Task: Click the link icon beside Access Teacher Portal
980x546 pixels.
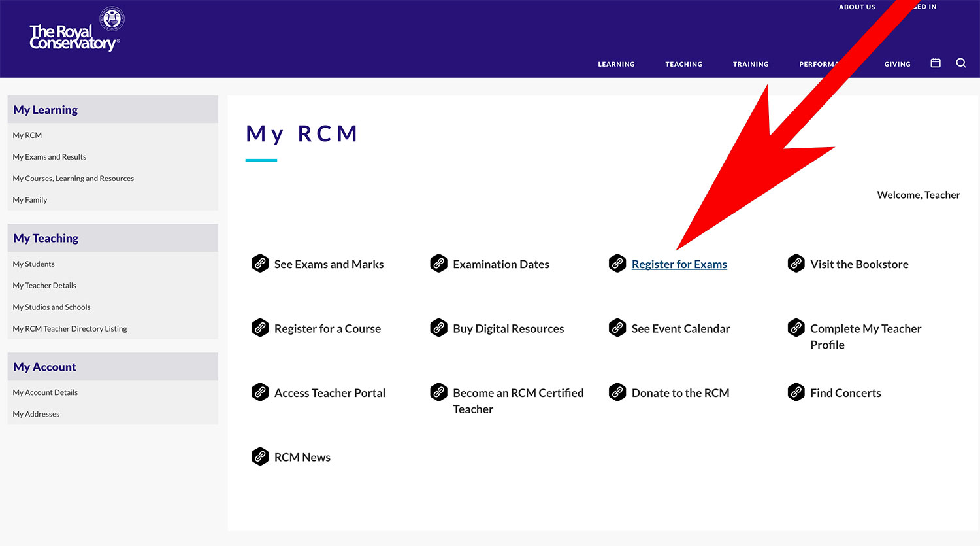Action: coord(261,392)
